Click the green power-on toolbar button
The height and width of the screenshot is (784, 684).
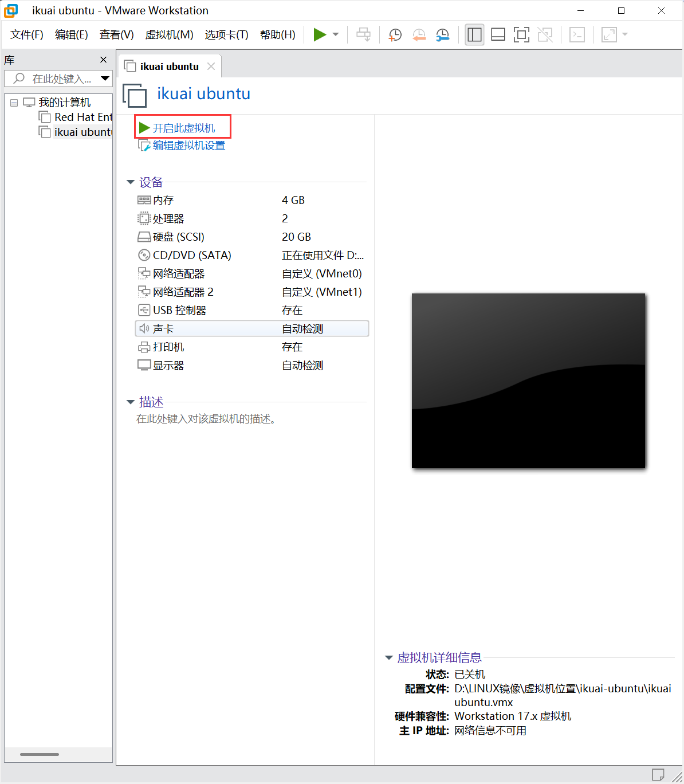tap(320, 34)
